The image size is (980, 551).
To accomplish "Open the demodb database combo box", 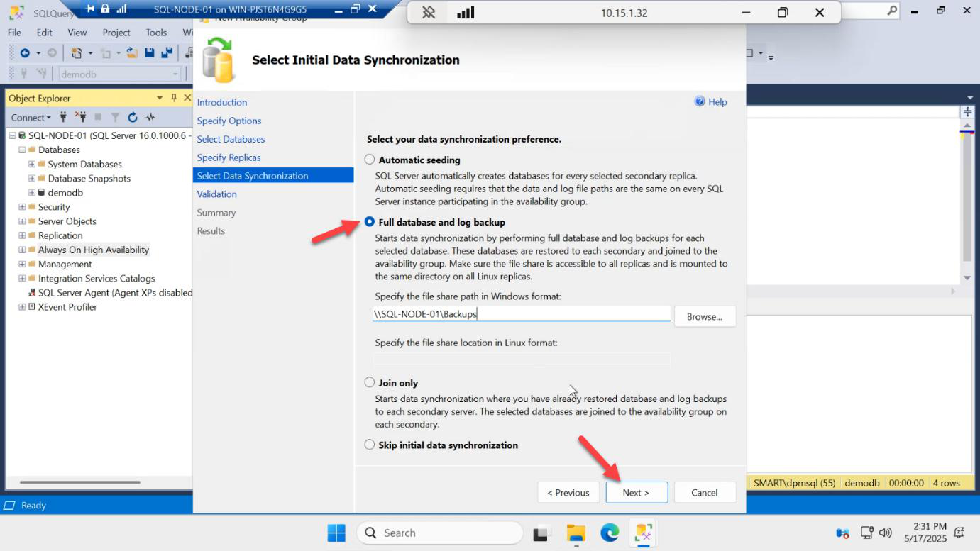I will (120, 74).
